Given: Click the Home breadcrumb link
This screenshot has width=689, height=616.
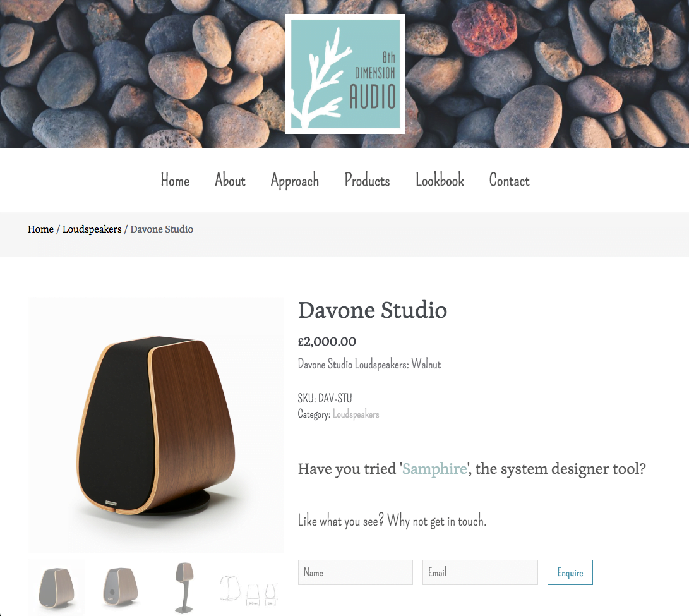Looking at the screenshot, I should (40, 229).
